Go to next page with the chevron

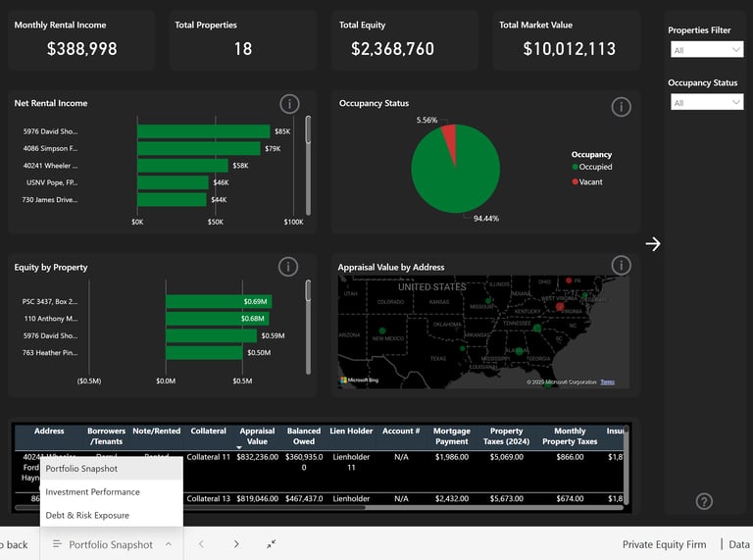click(235, 544)
